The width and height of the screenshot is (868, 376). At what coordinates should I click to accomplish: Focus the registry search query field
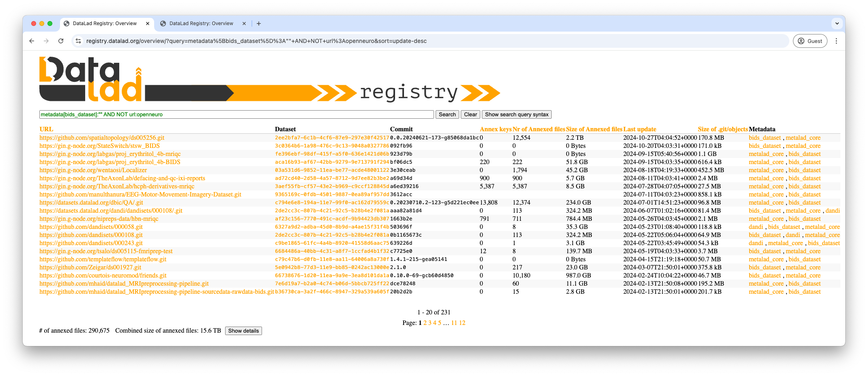[236, 115]
